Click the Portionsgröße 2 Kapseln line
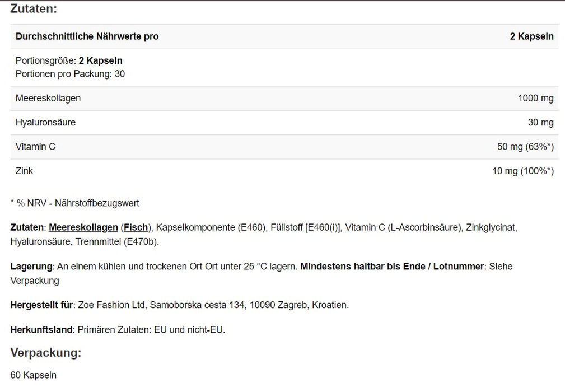Viewport: 565px width, 392px height. pos(69,60)
